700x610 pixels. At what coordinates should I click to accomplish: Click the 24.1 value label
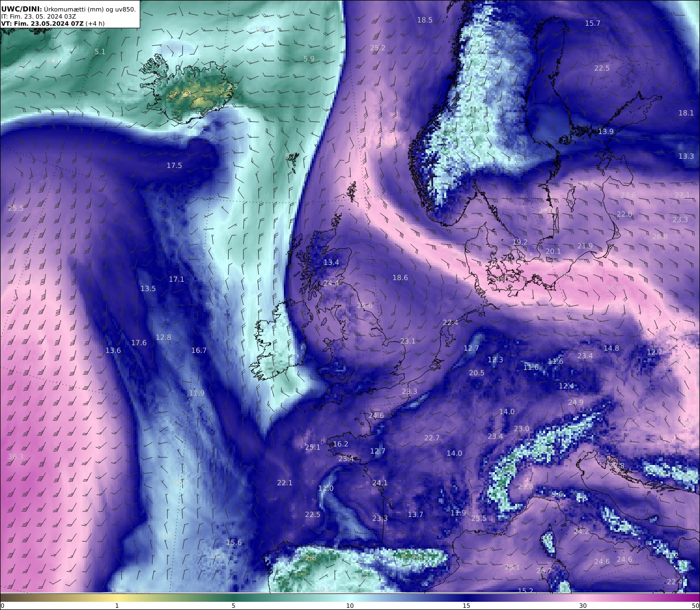tap(380, 483)
